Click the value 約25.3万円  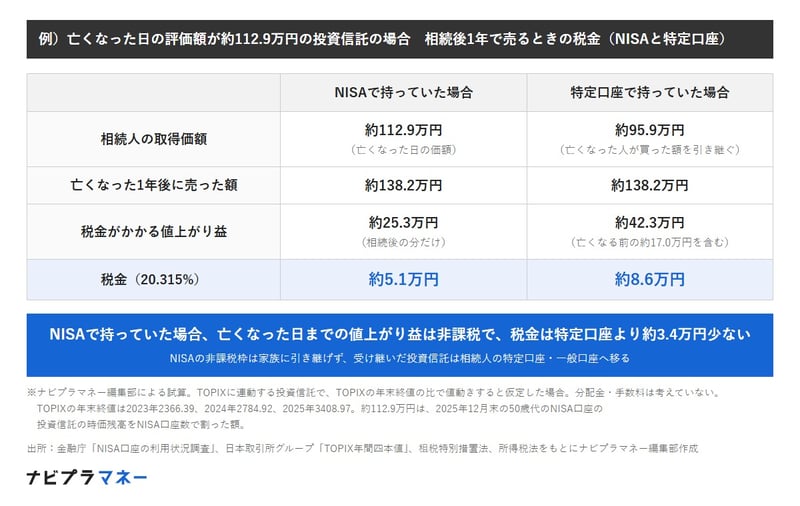[x=403, y=222]
